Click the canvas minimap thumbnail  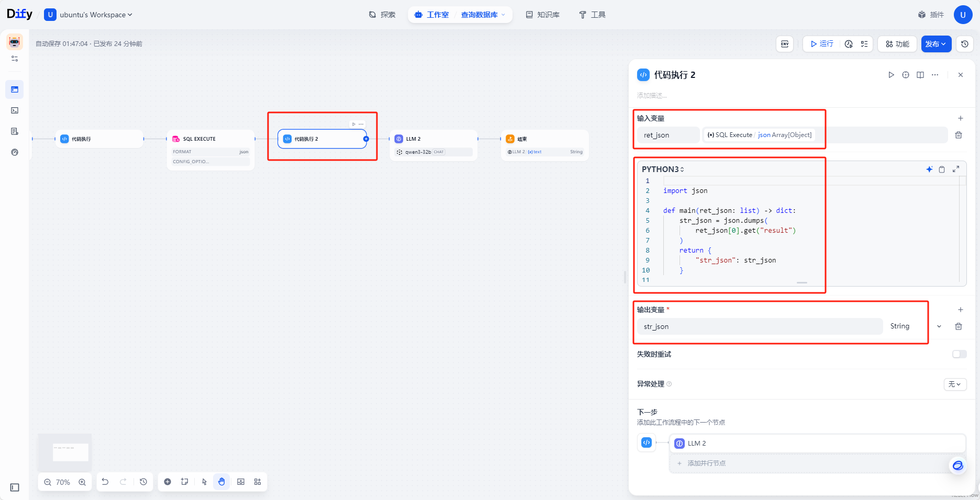[x=65, y=452]
